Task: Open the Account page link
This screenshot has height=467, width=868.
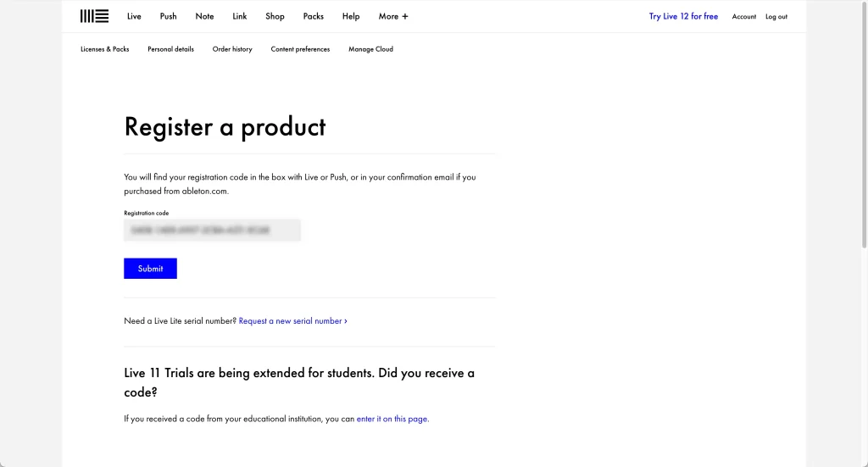Action: point(743,17)
